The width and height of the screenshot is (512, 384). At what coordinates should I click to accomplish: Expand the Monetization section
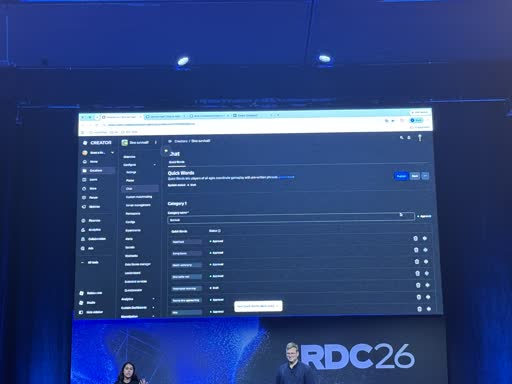pos(153,316)
